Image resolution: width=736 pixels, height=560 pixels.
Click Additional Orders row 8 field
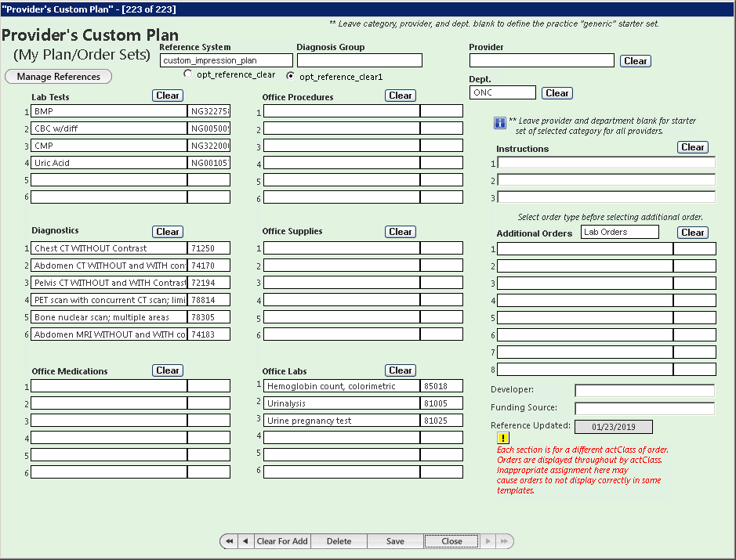point(586,369)
